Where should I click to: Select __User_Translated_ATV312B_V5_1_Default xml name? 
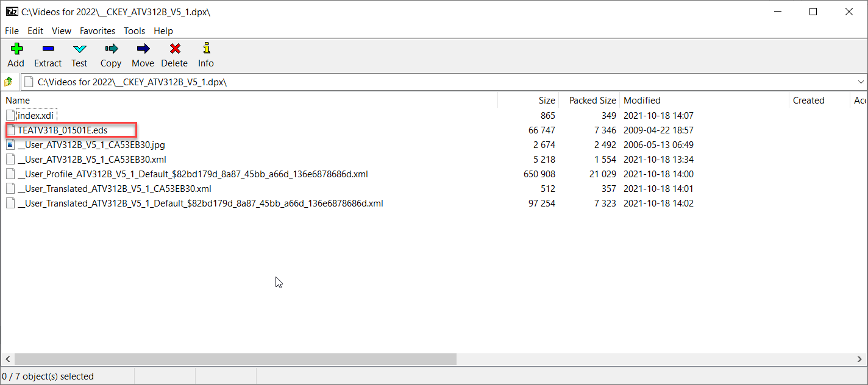tap(201, 203)
